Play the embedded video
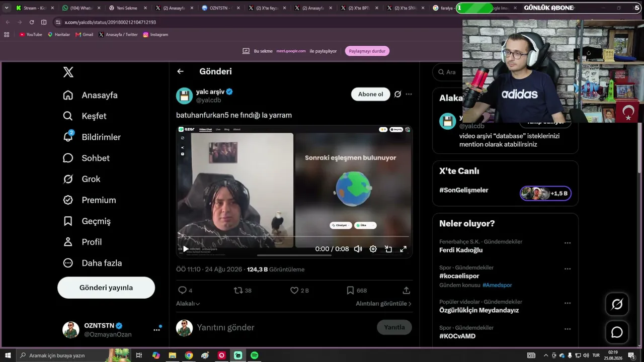 186,249
